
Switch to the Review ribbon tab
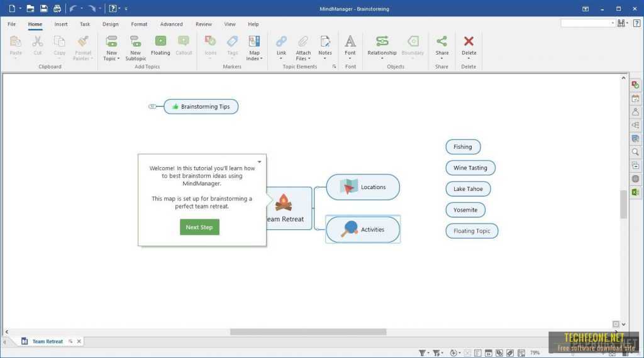coord(204,24)
